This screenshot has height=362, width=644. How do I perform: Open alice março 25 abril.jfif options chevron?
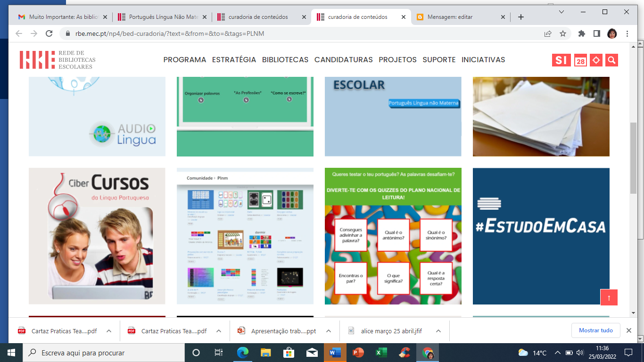click(438, 331)
